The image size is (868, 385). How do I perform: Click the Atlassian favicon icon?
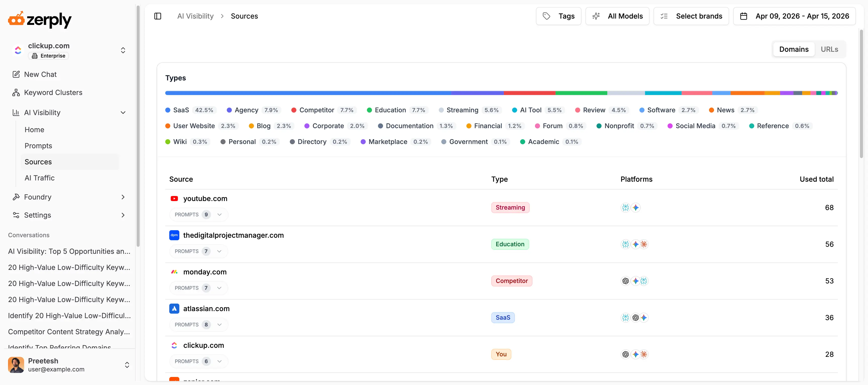[x=174, y=308]
